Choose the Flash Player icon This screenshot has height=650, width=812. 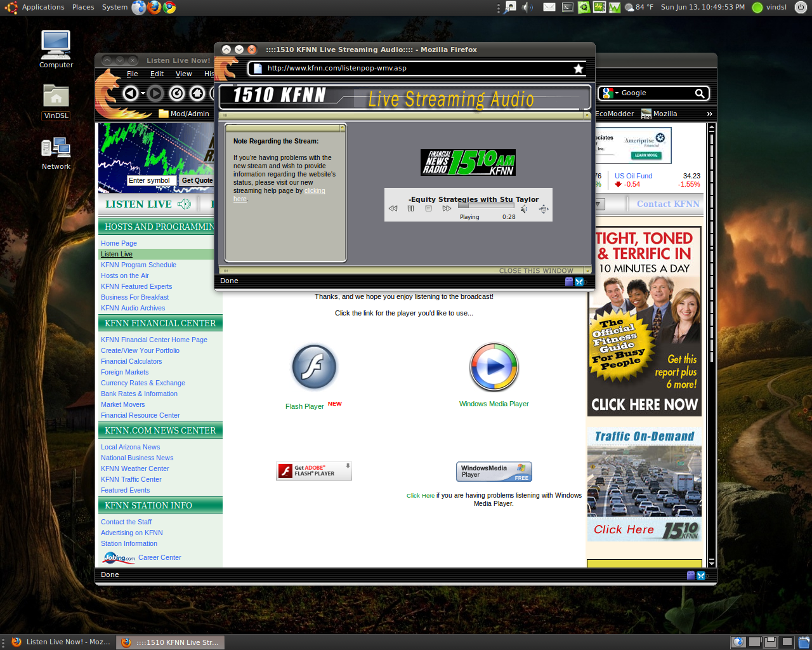(314, 368)
